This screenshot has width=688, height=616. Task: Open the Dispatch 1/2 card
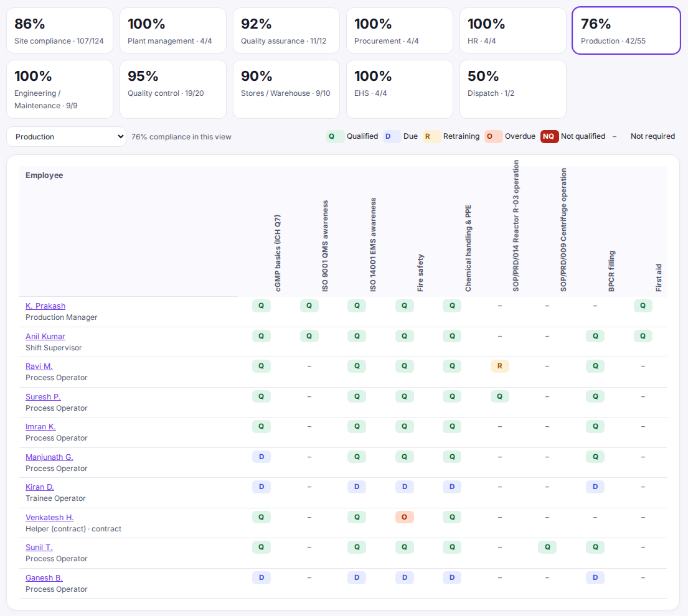(x=513, y=90)
